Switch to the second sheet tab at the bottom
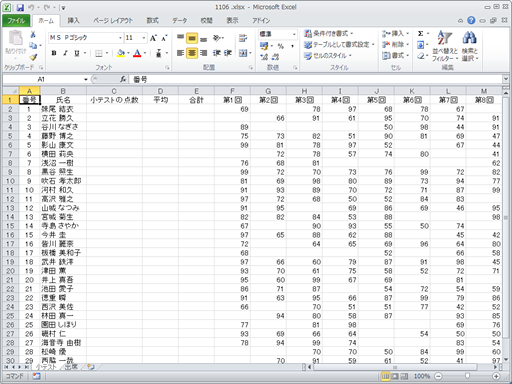 [x=71, y=367]
